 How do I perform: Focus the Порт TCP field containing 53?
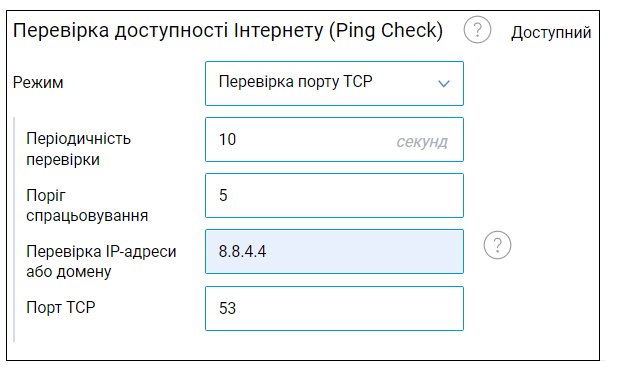click(x=334, y=308)
